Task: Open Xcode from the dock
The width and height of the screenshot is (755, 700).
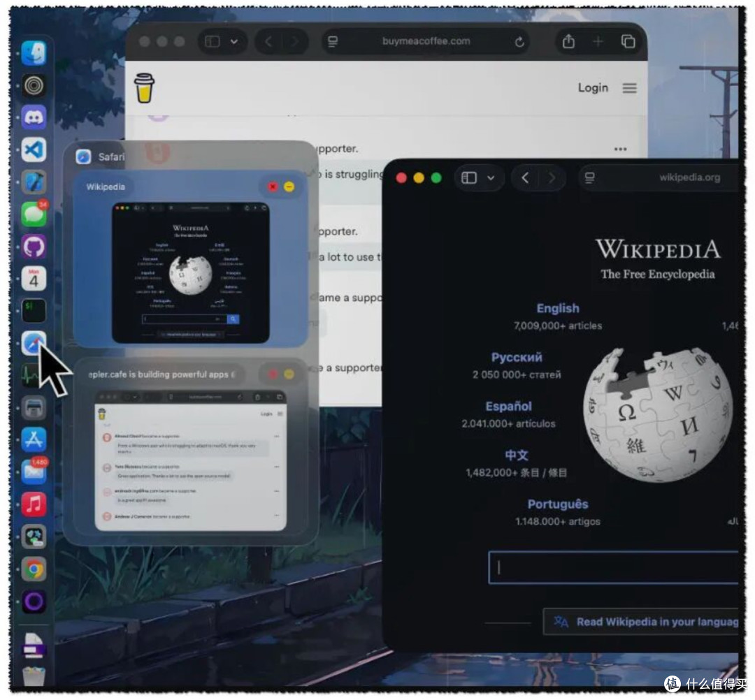Action: [x=34, y=182]
